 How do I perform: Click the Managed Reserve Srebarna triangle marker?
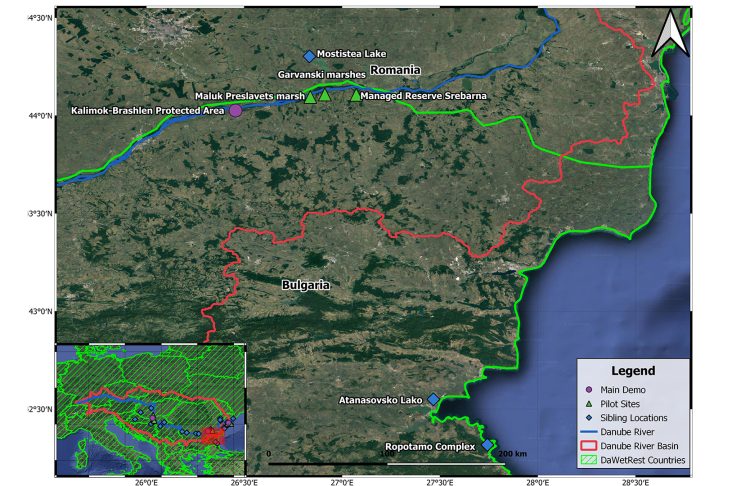356,96
